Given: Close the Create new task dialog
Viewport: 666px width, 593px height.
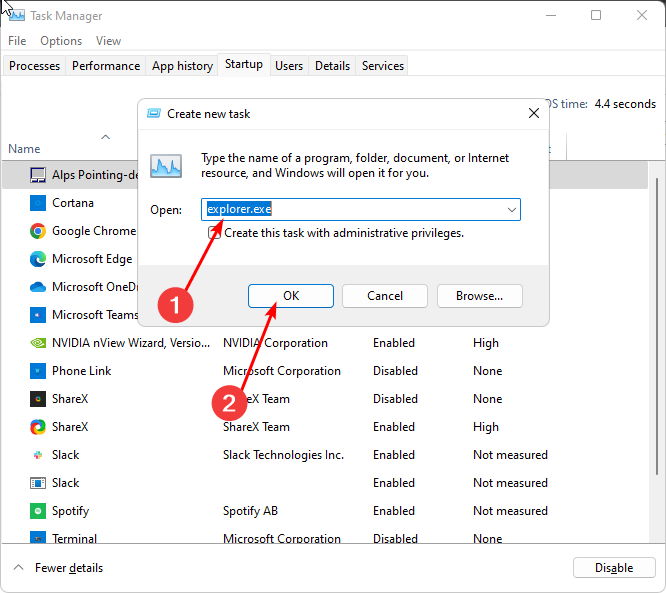Looking at the screenshot, I should (534, 113).
